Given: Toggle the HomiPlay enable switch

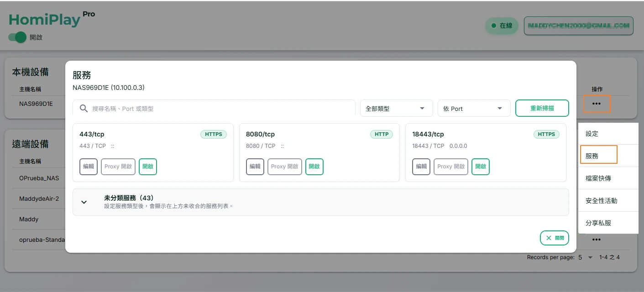Looking at the screenshot, I should [x=17, y=37].
